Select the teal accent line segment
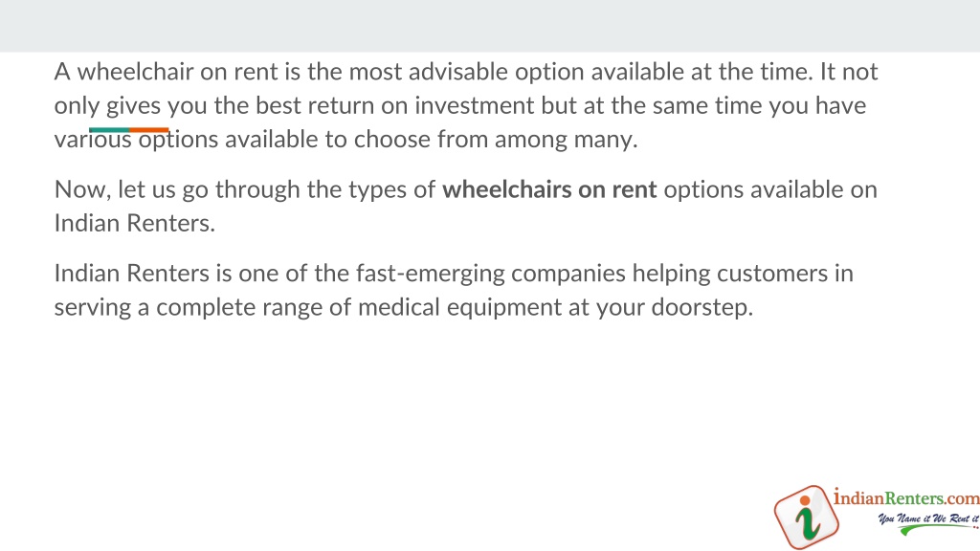 (x=109, y=130)
